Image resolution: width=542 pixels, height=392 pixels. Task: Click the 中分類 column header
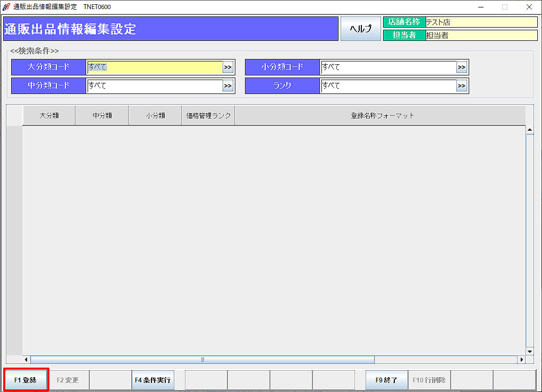tap(102, 116)
